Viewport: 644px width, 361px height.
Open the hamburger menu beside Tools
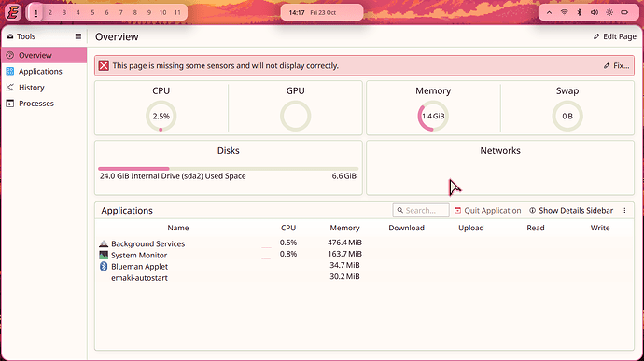click(78, 36)
